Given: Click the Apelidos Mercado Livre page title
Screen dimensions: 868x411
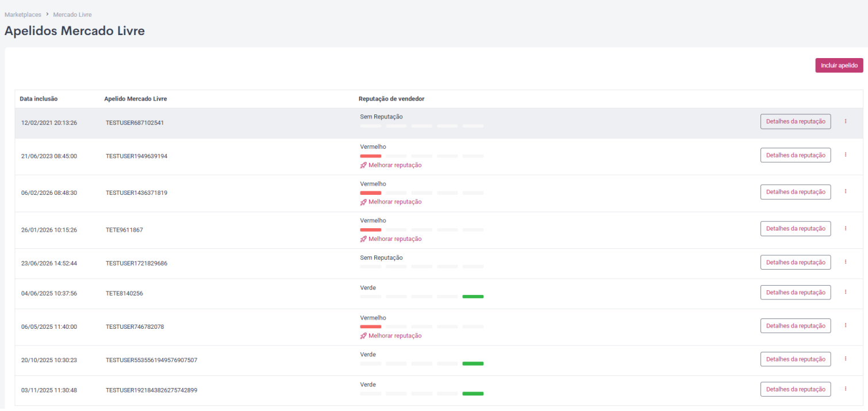Looking at the screenshot, I should (75, 32).
